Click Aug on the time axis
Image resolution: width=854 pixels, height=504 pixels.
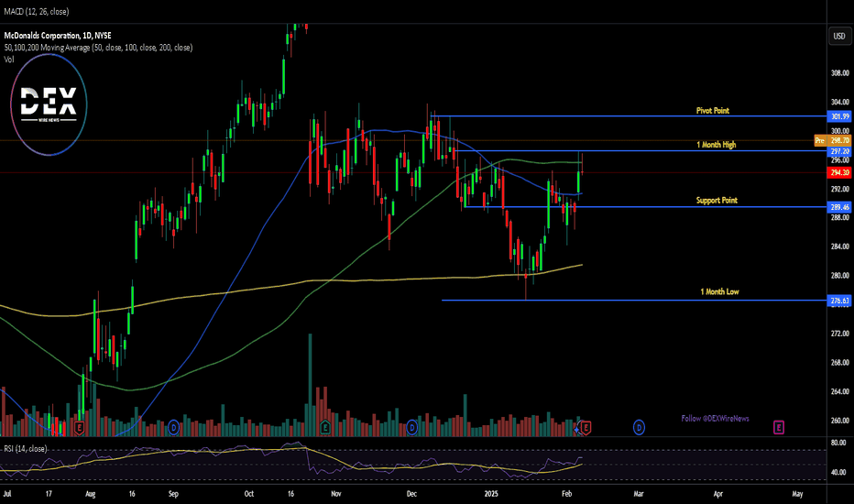(91, 494)
